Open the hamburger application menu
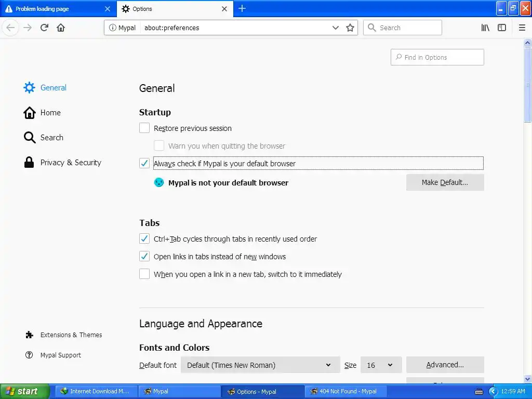 pos(522,28)
